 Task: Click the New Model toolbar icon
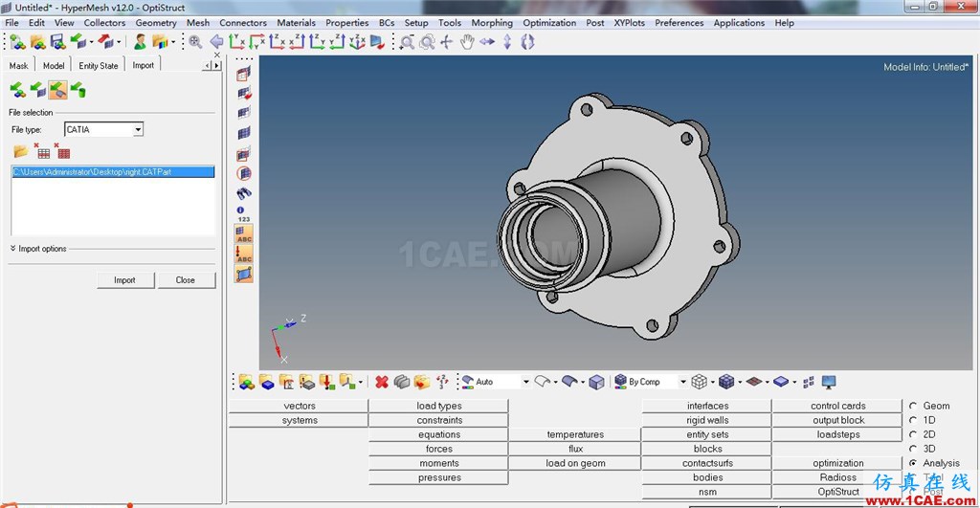pos(17,42)
